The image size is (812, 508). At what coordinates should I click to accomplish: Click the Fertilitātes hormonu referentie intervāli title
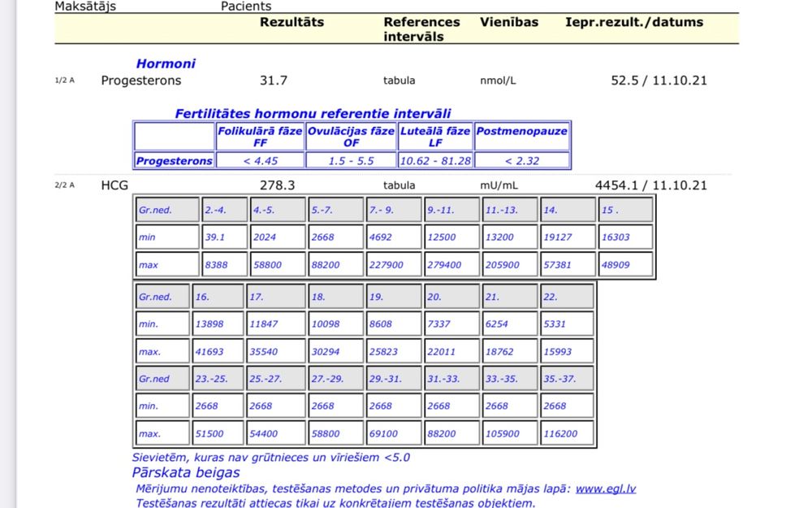[x=313, y=114]
